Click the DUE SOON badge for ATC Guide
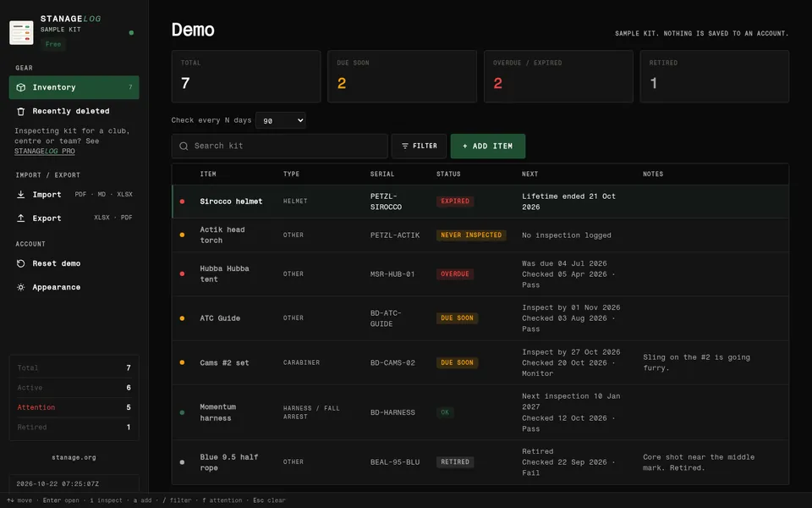The height and width of the screenshot is (508, 812). pyautogui.click(x=458, y=318)
